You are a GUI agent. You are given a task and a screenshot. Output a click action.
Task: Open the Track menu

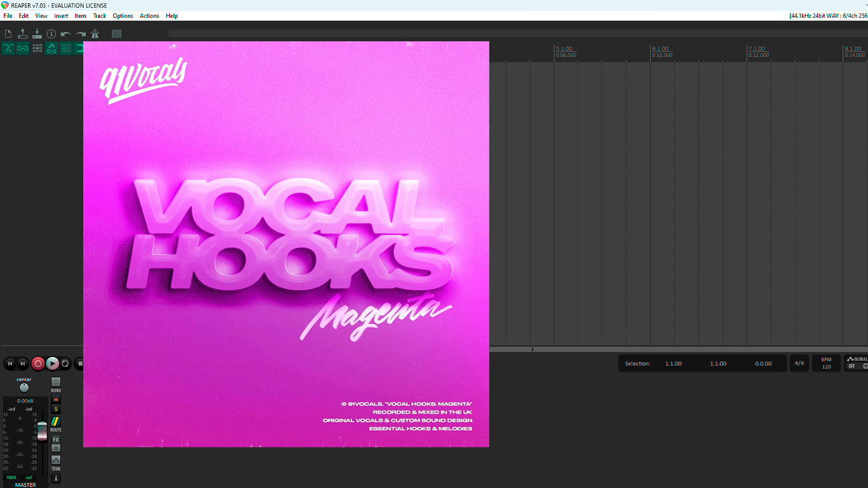point(100,16)
